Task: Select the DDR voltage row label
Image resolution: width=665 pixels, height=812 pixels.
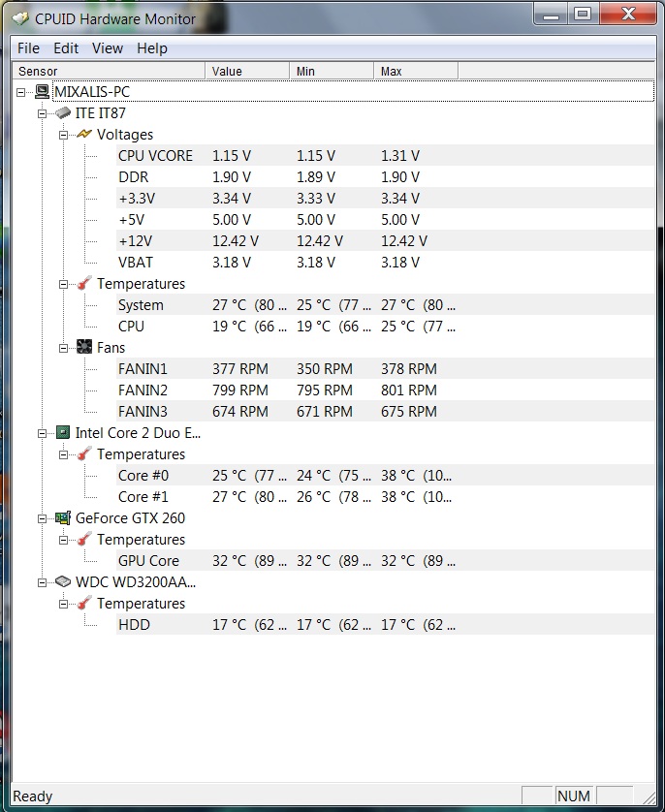Action: coord(133,176)
